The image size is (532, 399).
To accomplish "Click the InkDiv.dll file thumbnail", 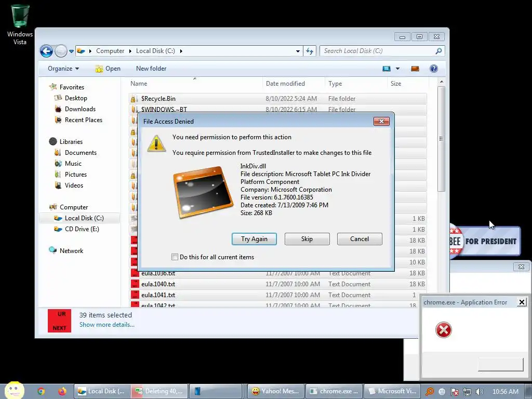I will pos(203,192).
